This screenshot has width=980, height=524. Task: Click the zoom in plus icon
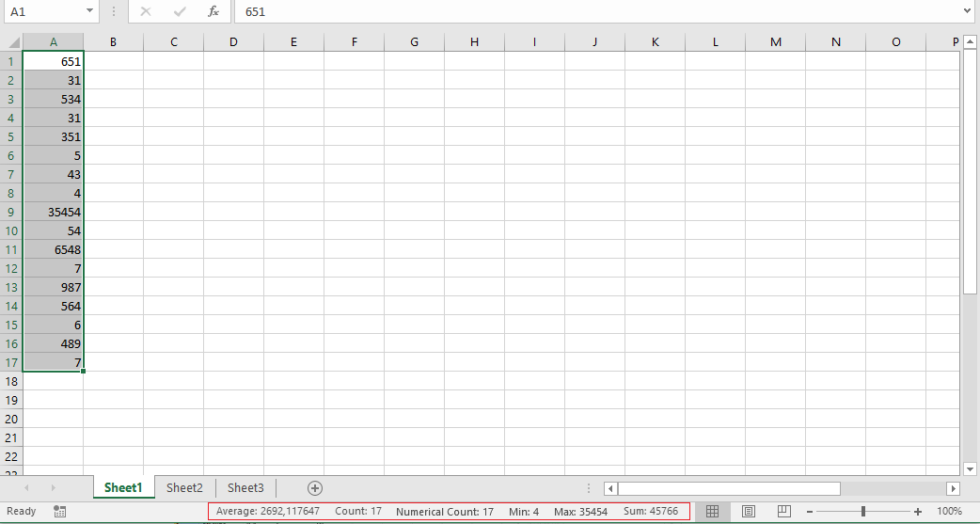(918, 511)
